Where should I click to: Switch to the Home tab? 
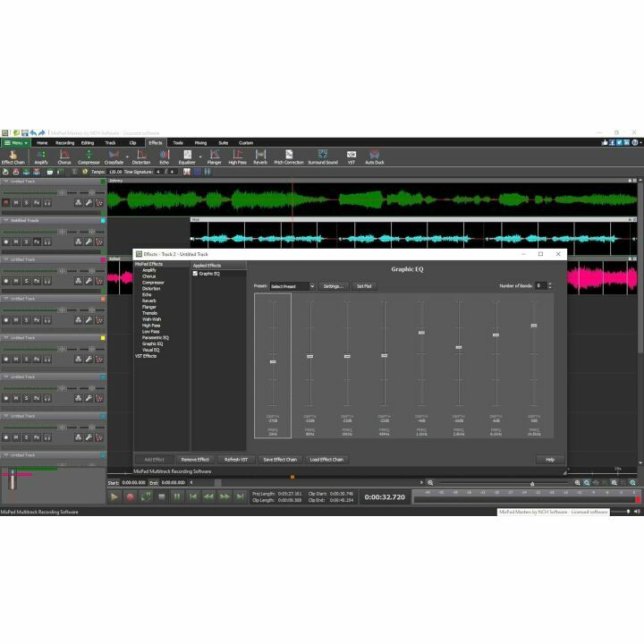tap(42, 143)
